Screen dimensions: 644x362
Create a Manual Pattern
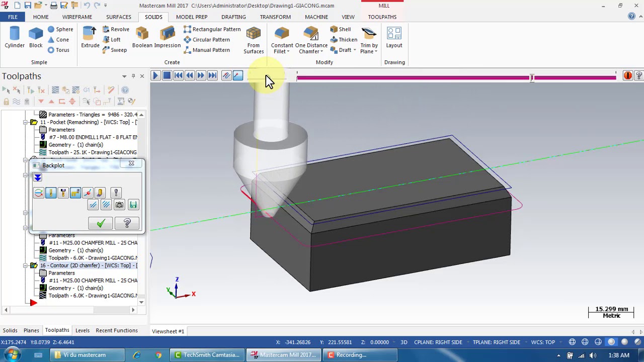tap(207, 50)
